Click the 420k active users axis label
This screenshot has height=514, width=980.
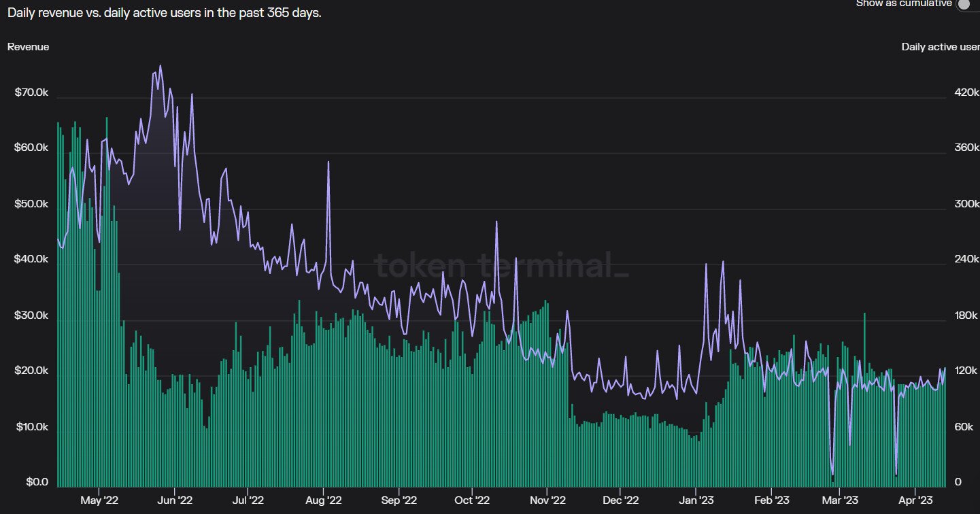pyautogui.click(x=966, y=92)
